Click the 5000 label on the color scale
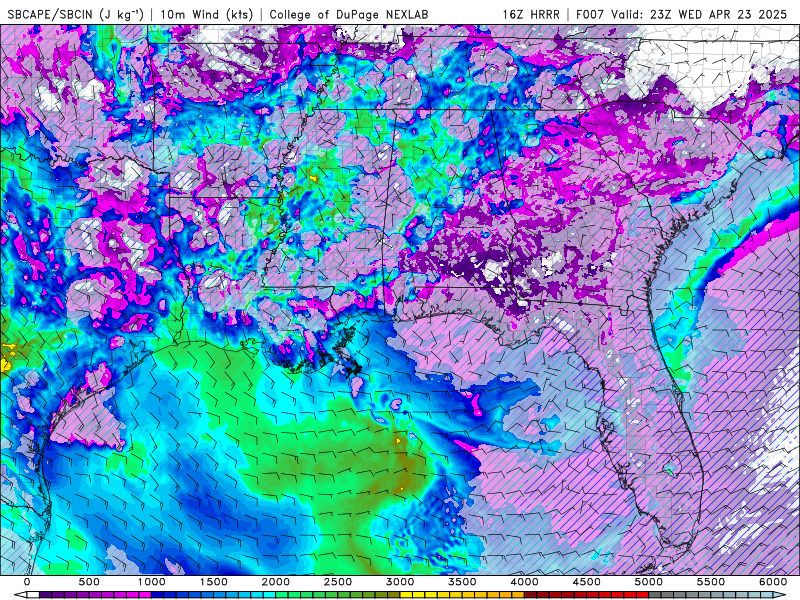This screenshot has height=600, width=800. click(x=649, y=582)
